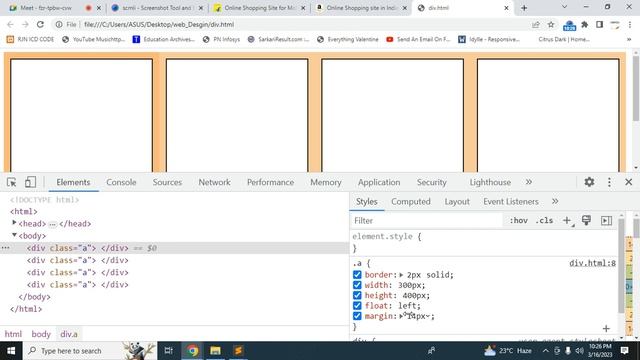Open the Layout tab
The width and height of the screenshot is (640, 360).
(x=457, y=202)
